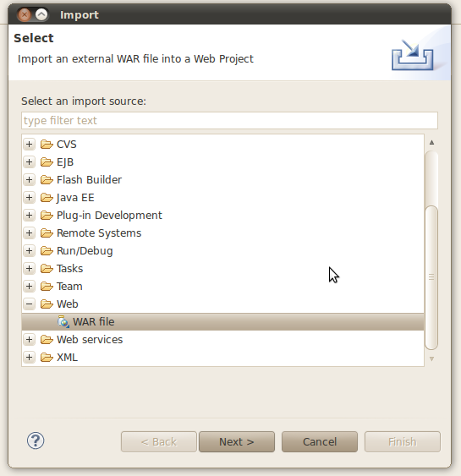The image size is (461, 476).
Task: Click the CVS folder icon
Action: point(47,145)
